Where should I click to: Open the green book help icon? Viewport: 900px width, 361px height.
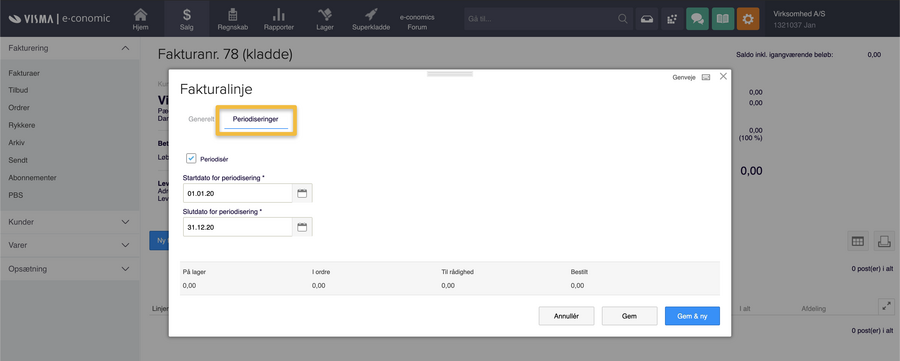click(x=723, y=19)
